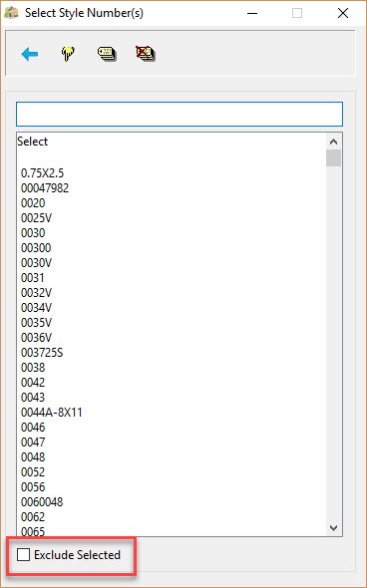Viewport: 367px width, 588px height.
Task: Toggle the Exclude Selected checkbox
Action: (23, 555)
